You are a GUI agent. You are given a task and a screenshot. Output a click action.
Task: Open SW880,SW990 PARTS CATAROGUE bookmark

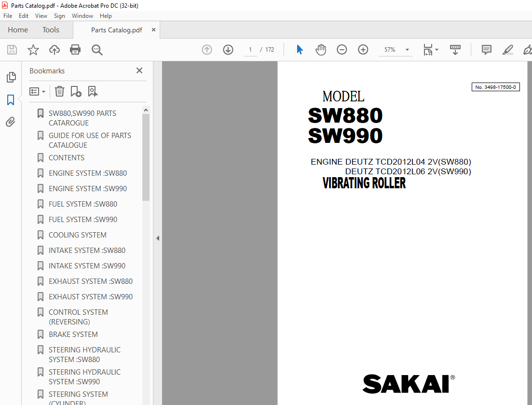[x=82, y=118]
